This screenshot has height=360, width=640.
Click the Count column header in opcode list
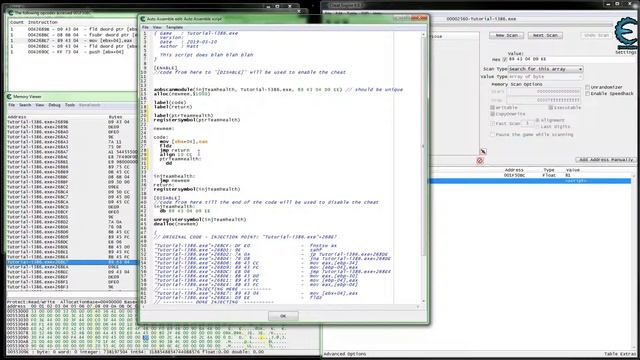(x=17, y=22)
